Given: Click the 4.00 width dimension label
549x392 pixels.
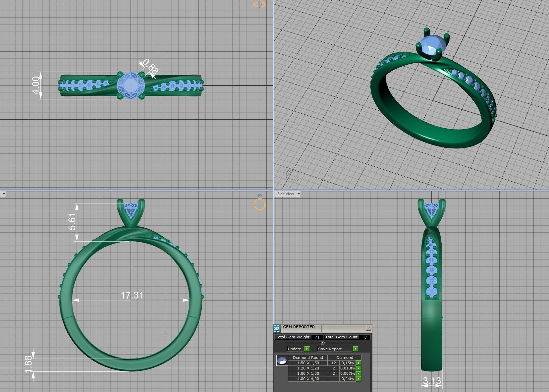Looking at the screenshot, I should 36,85.
